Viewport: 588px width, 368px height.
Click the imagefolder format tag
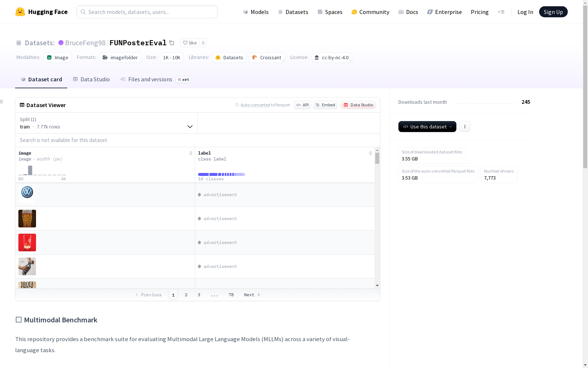pyautogui.click(x=120, y=57)
